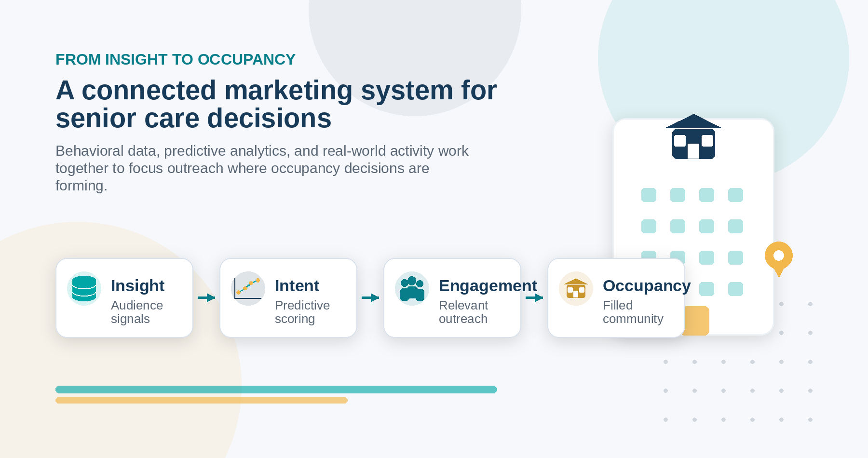Click 'FROM INSIGHT TO OCCUPANCY' heading
The image size is (868, 458).
(176, 59)
